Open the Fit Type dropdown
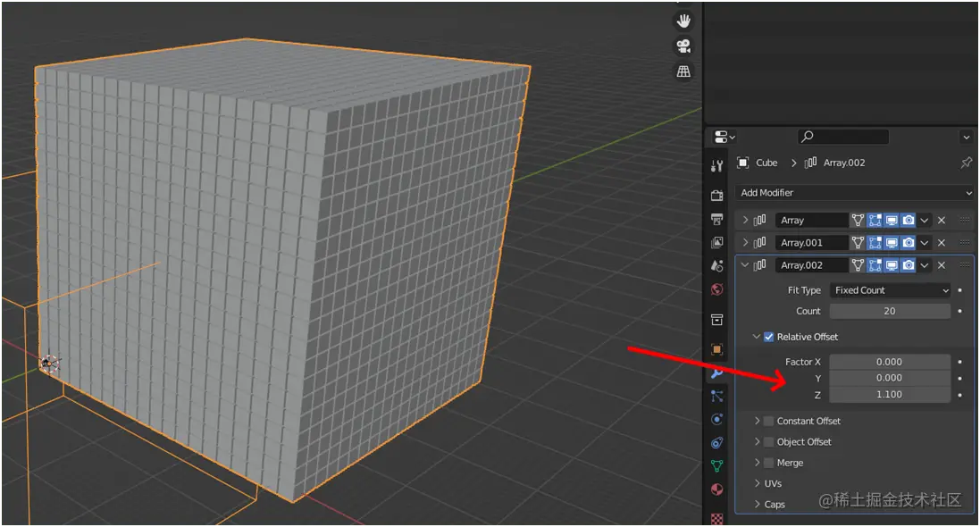This screenshot has height=527, width=980. 891,289
